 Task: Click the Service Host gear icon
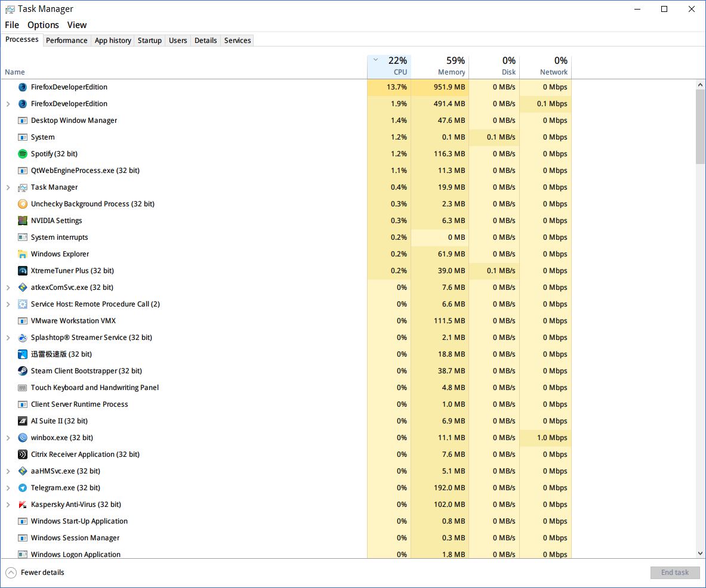pyautogui.click(x=23, y=304)
